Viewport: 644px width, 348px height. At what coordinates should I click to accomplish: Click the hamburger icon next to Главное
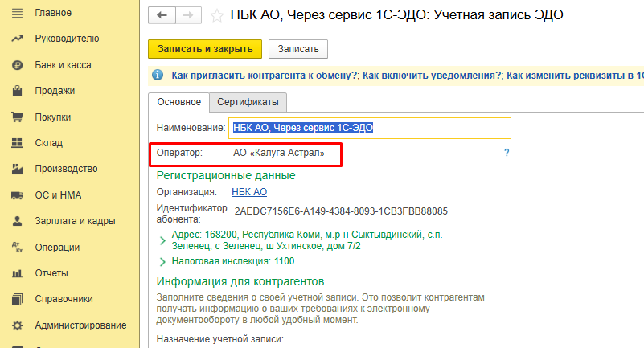coord(17,13)
